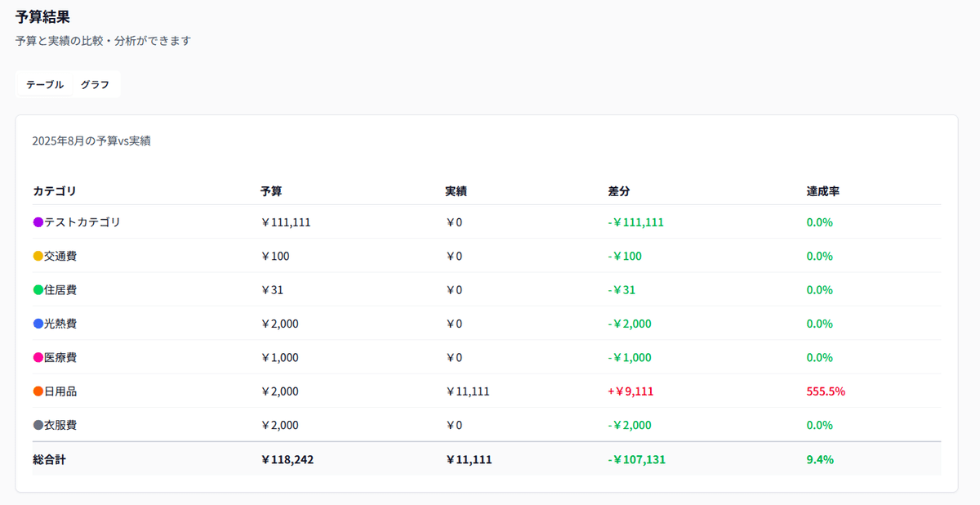Click the pink 医療費 color dot
Screen dimensions: 980x505
pos(38,358)
